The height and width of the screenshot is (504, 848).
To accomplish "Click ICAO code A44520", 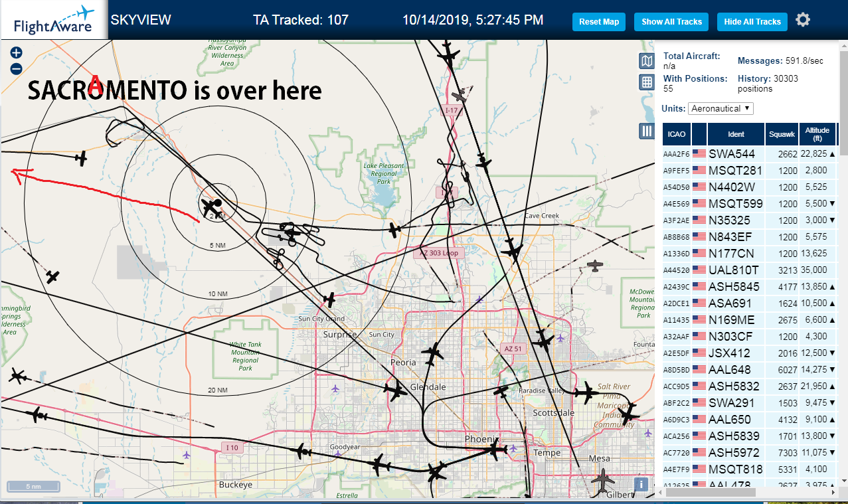I will pyautogui.click(x=677, y=270).
